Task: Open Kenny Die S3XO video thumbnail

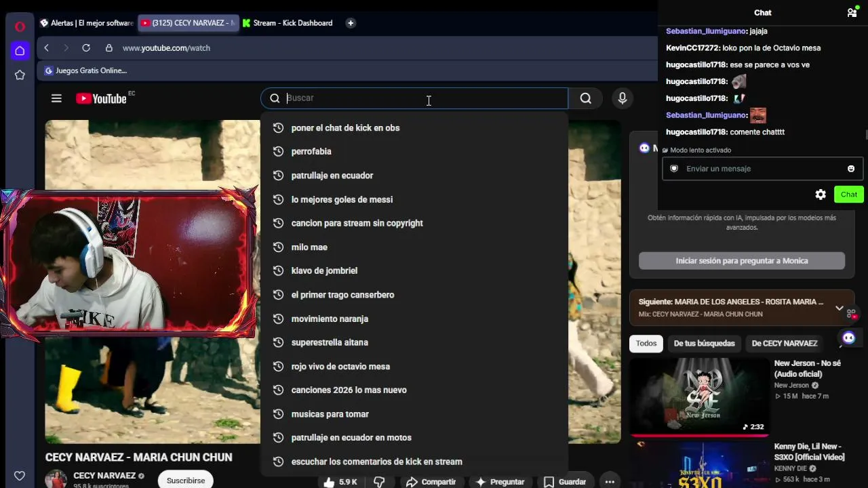Action: coord(698,465)
